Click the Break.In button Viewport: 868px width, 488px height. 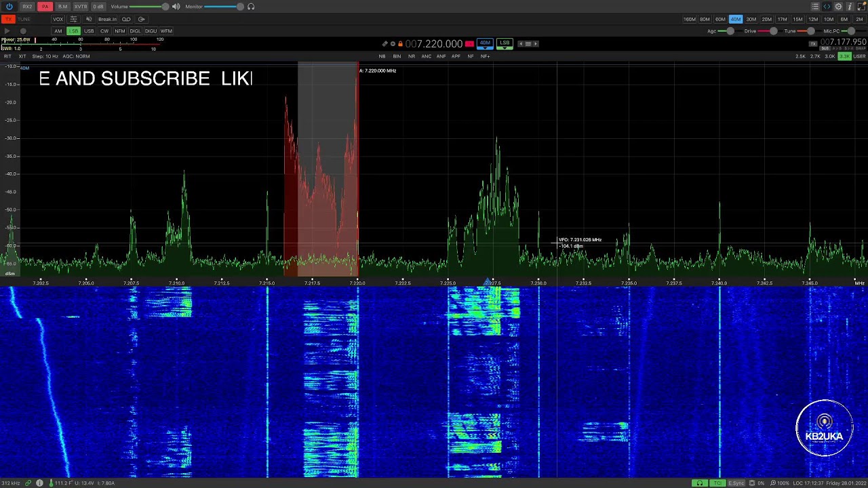[x=107, y=19]
